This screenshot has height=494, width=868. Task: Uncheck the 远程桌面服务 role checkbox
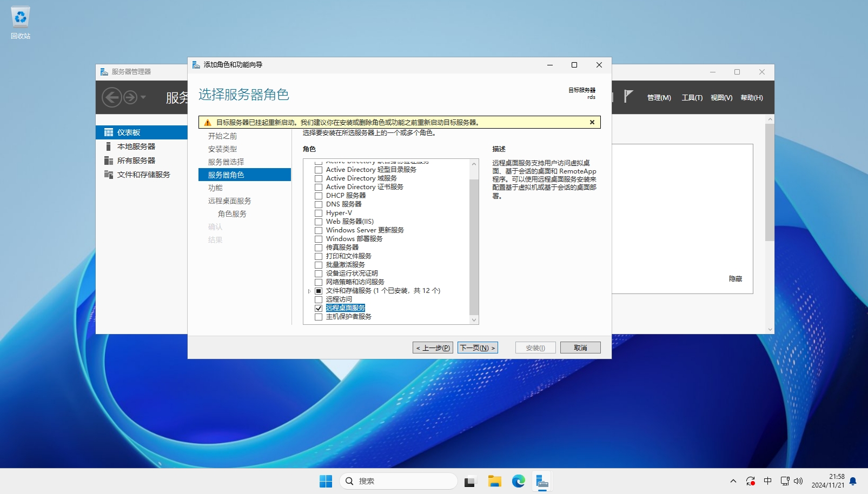pos(319,308)
